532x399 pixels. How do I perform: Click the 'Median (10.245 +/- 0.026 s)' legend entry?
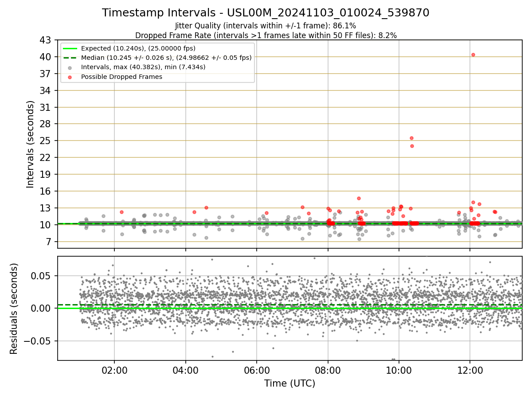[x=166, y=58]
